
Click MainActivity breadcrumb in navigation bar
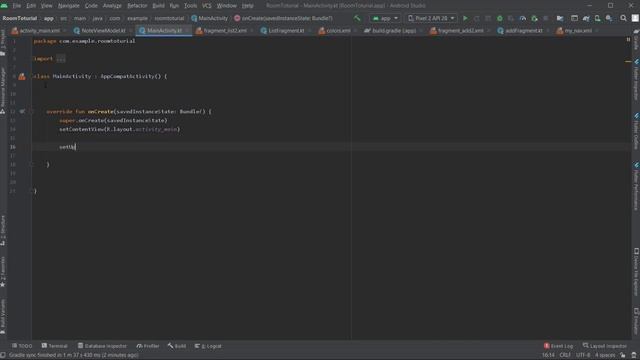pos(209,18)
